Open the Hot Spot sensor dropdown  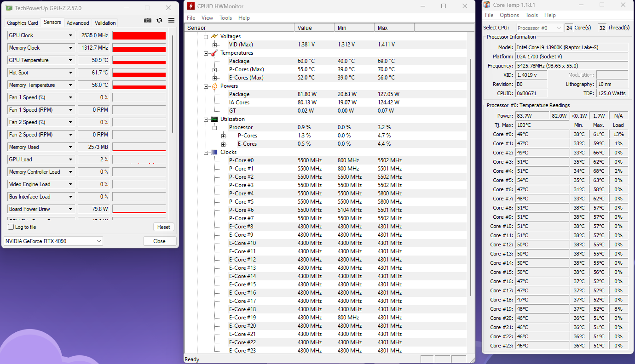pyautogui.click(x=71, y=73)
